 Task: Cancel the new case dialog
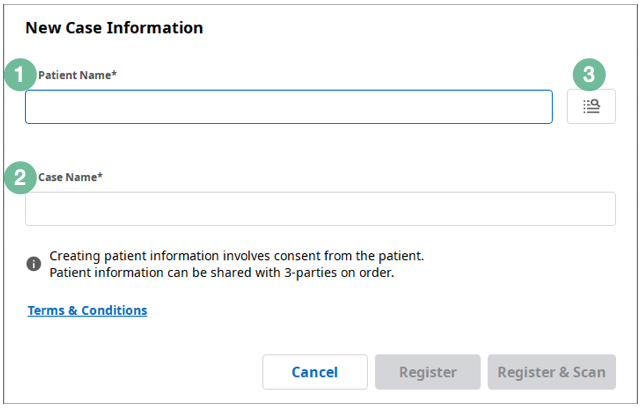coord(314,372)
